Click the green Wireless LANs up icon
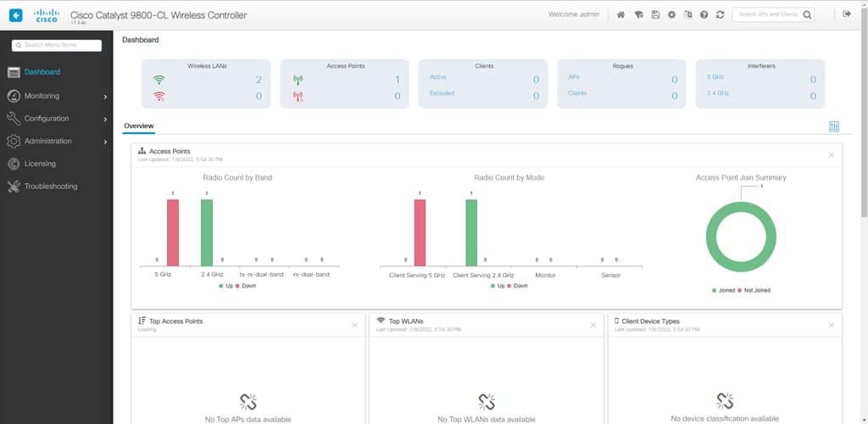This screenshot has width=868, height=424. point(159,80)
